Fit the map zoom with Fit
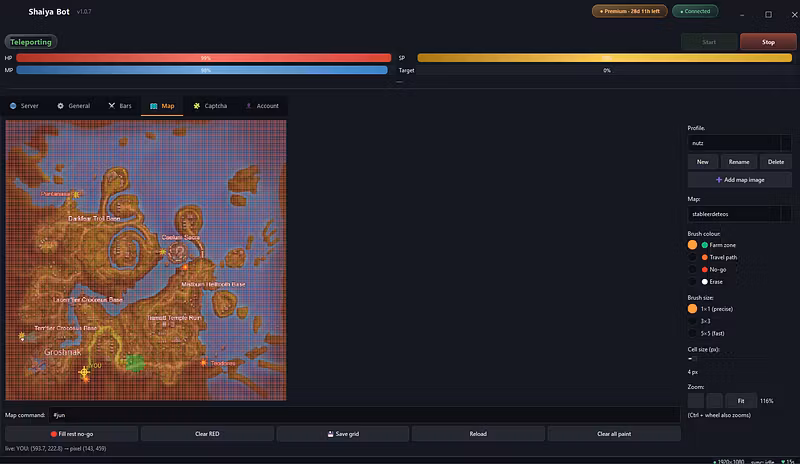Image resolution: width=800 pixels, height=464 pixels. click(x=741, y=401)
